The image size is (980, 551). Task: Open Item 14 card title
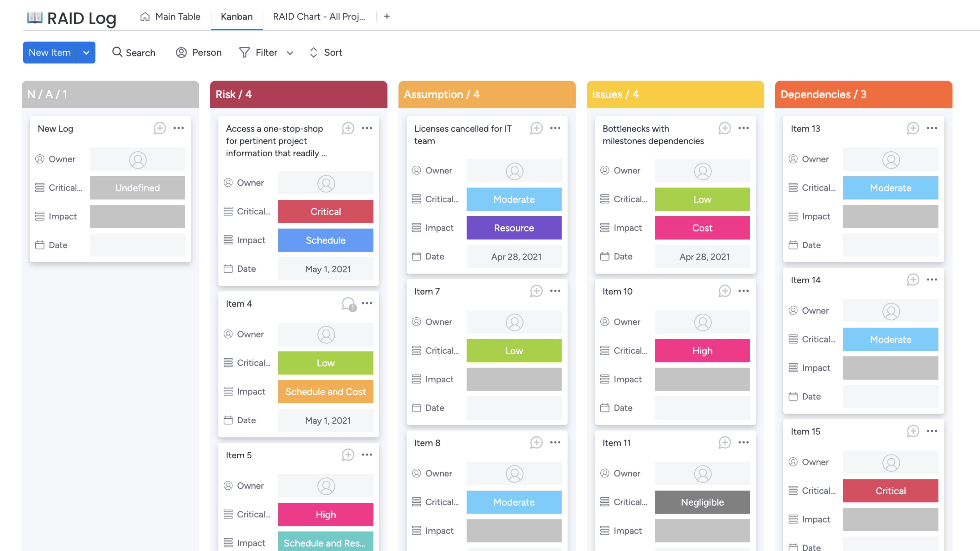click(806, 280)
